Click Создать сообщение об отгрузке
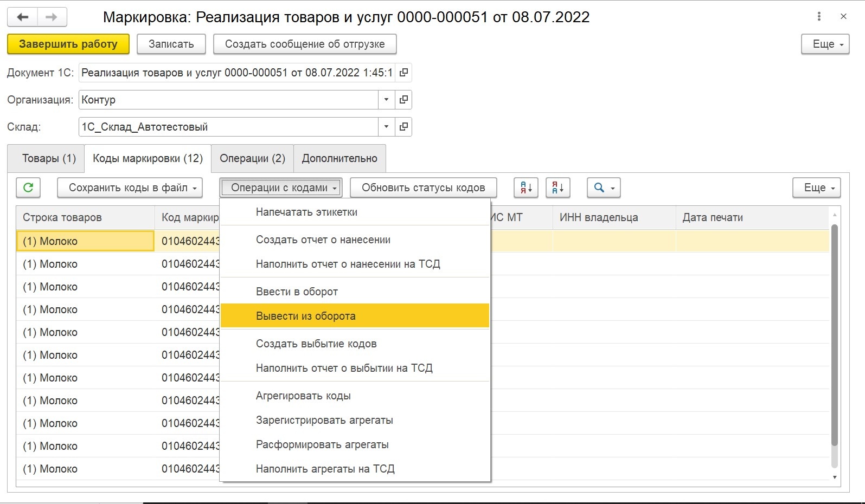This screenshot has height=504, width=865. click(305, 44)
